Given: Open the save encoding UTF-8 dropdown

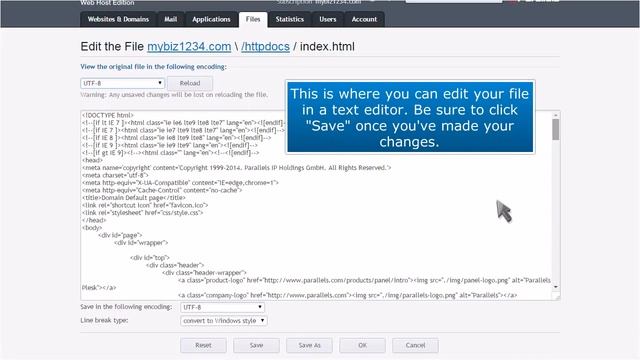Looking at the screenshot, I should click(222, 307).
